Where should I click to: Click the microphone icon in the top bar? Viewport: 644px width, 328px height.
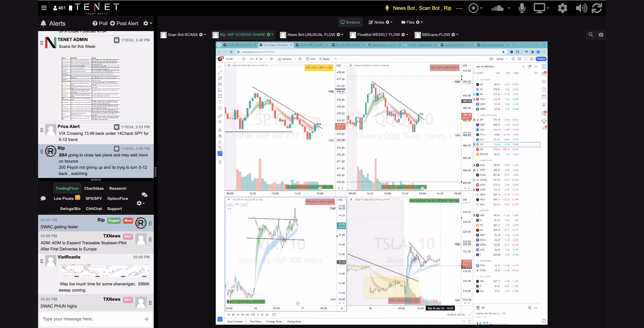click(522, 8)
